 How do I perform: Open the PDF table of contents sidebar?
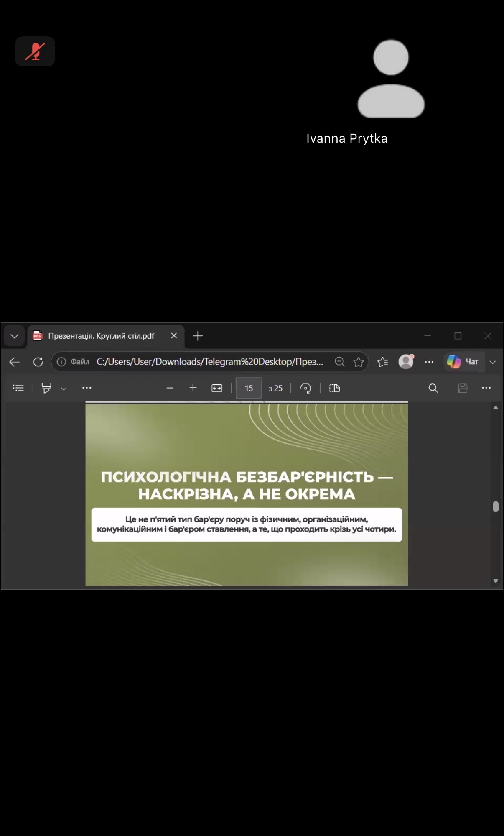pos(18,388)
